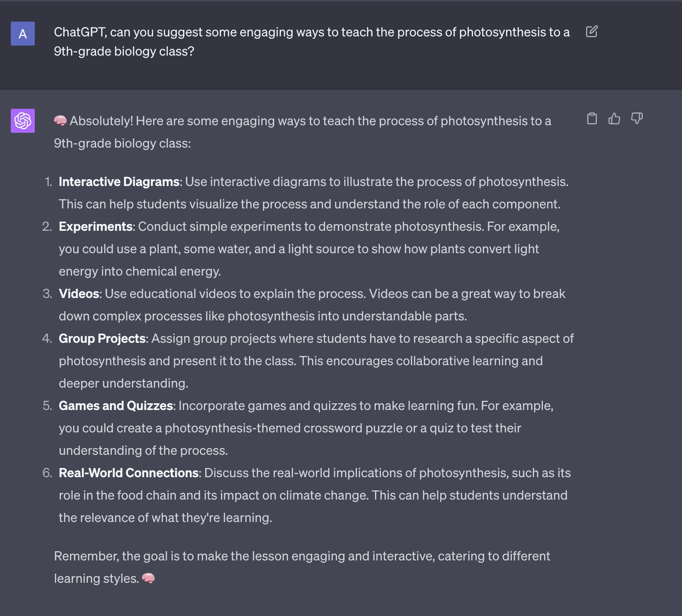The width and height of the screenshot is (682, 616).
Task: Click the brain emoji after learning styles
Action: (148, 578)
